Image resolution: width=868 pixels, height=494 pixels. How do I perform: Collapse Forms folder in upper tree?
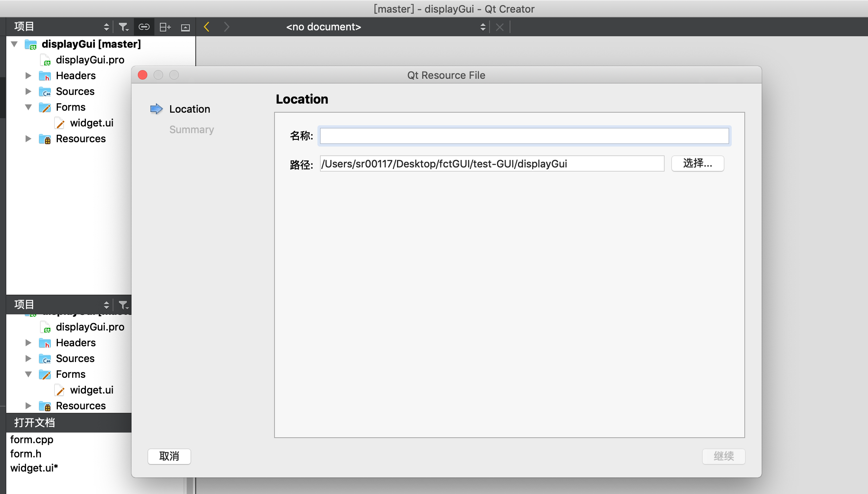(x=28, y=107)
